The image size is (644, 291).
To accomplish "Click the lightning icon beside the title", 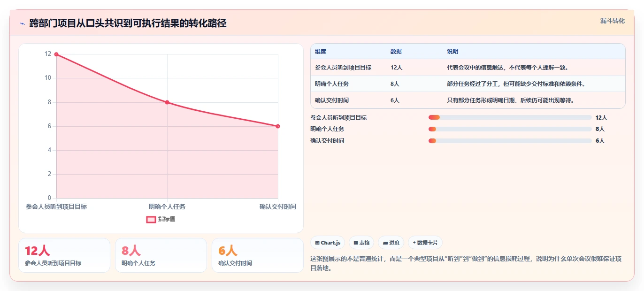I will 22,23.
